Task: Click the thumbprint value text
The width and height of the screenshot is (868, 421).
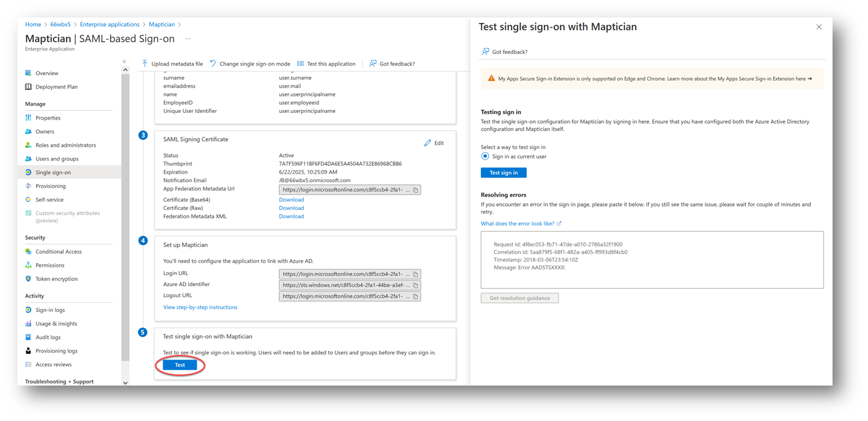Action: pyautogui.click(x=340, y=164)
